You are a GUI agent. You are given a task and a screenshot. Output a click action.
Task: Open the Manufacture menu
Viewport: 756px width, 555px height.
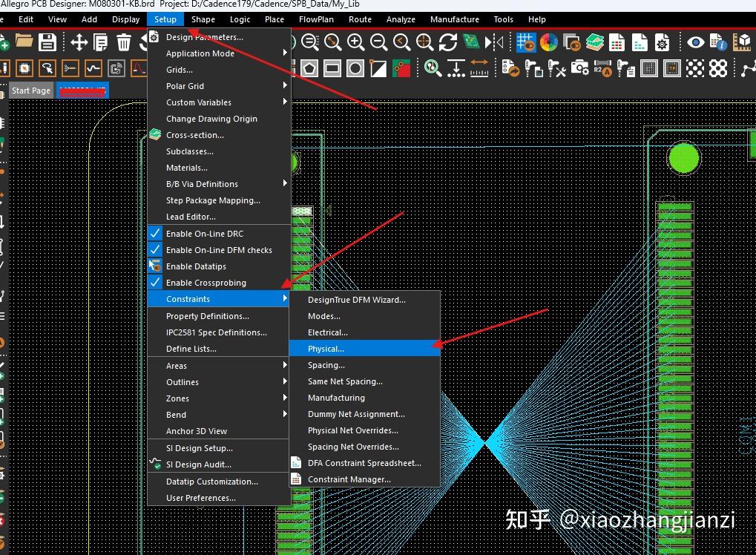coord(455,19)
